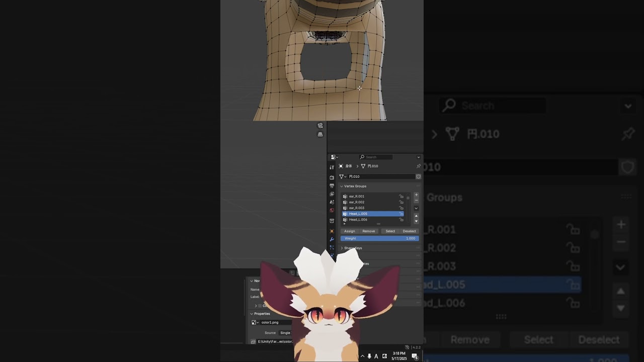The width and height of the screenshot is (644, 362).
Task: Toggle lock on Head_L.006 vertex group
Action: (x=401, y=220)
